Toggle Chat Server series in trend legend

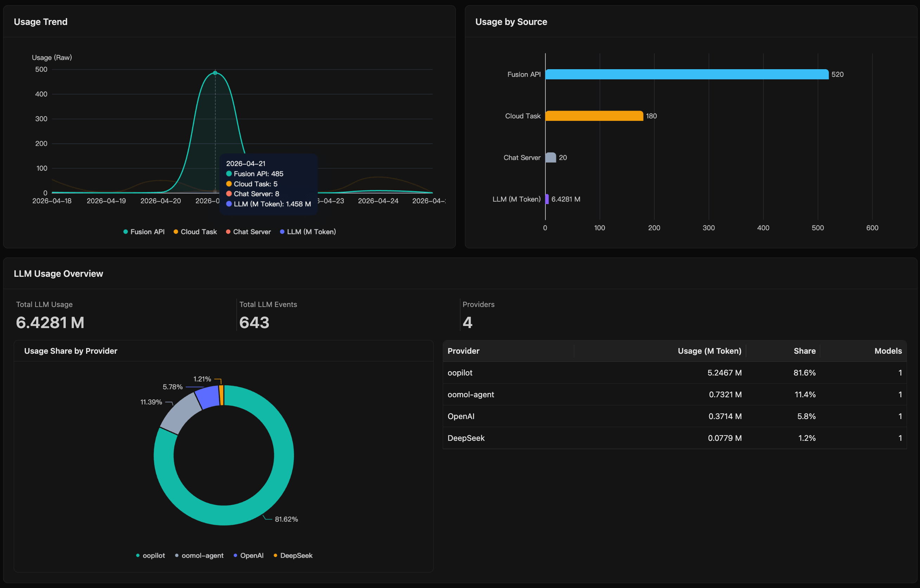pos(248,232)
